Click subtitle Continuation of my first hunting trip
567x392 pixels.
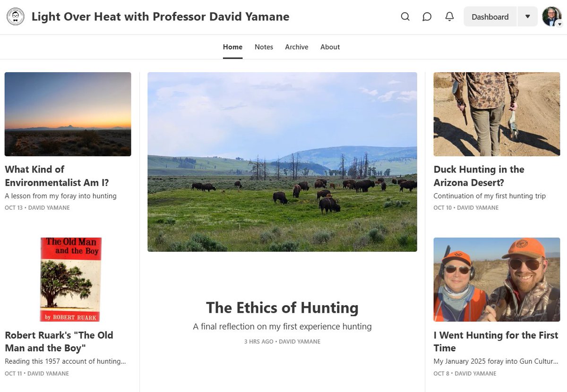click(490, 196)
